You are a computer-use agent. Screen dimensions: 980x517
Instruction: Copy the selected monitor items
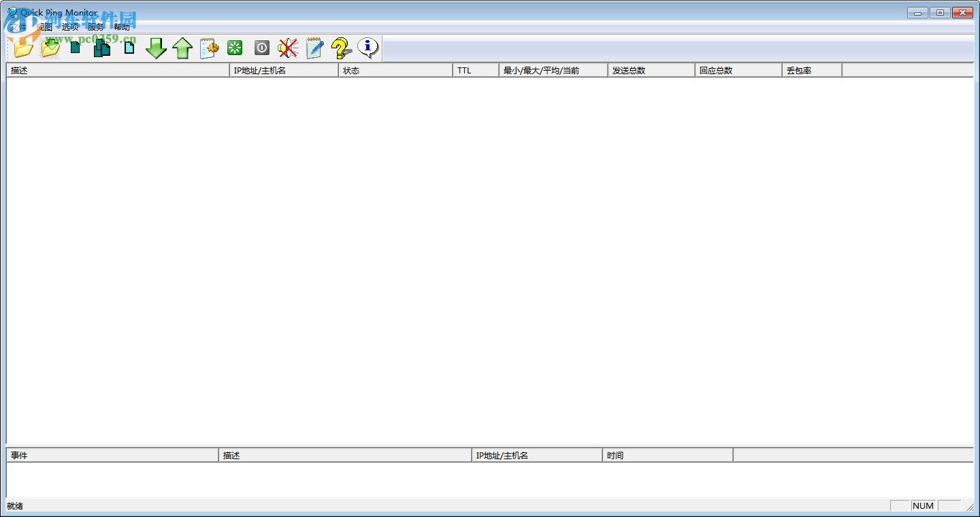[101, 48]
